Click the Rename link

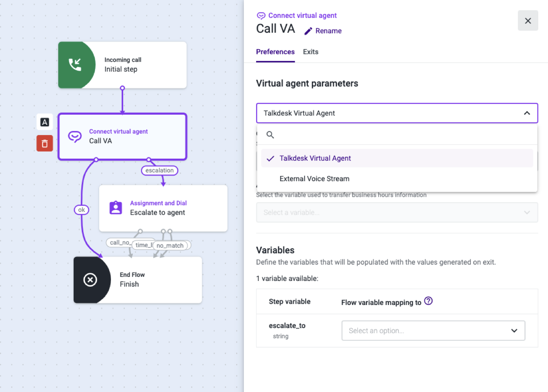[x=328, y=31]
